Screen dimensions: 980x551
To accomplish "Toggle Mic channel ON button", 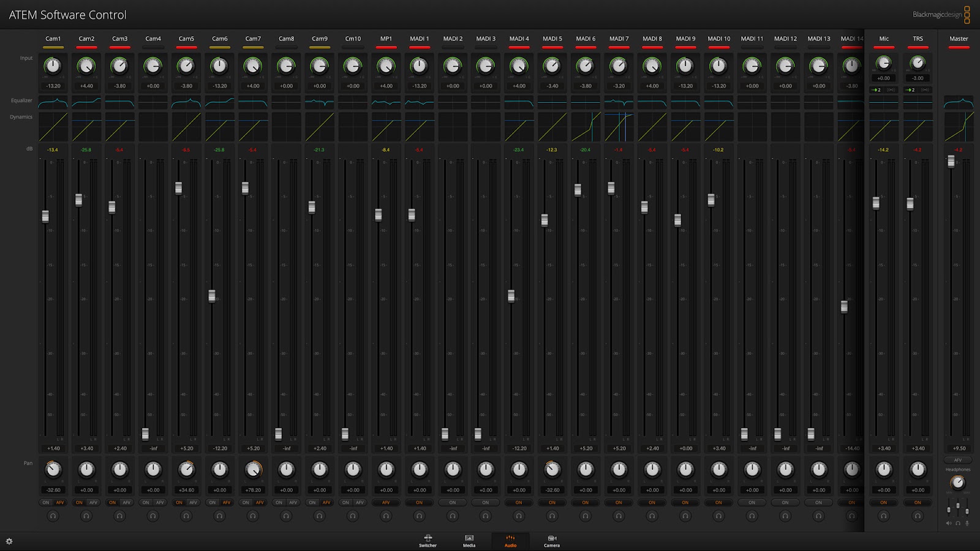I will (884, 503).
